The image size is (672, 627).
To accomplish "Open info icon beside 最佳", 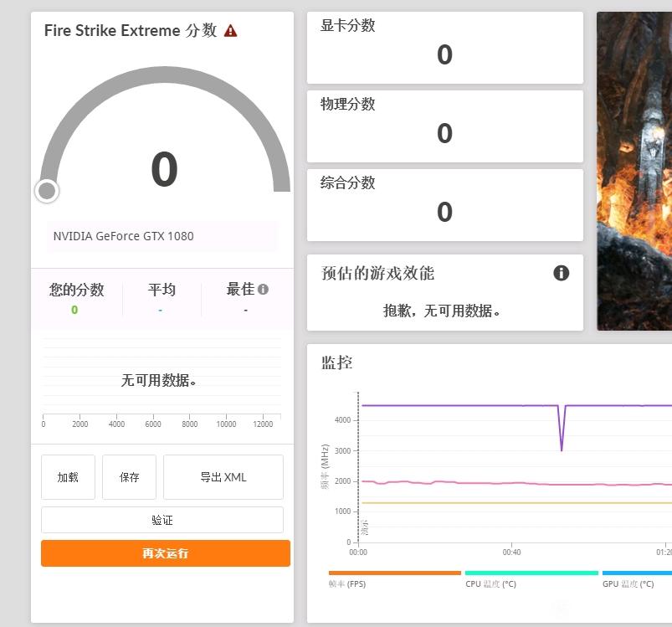I will [x=263, y=290].
